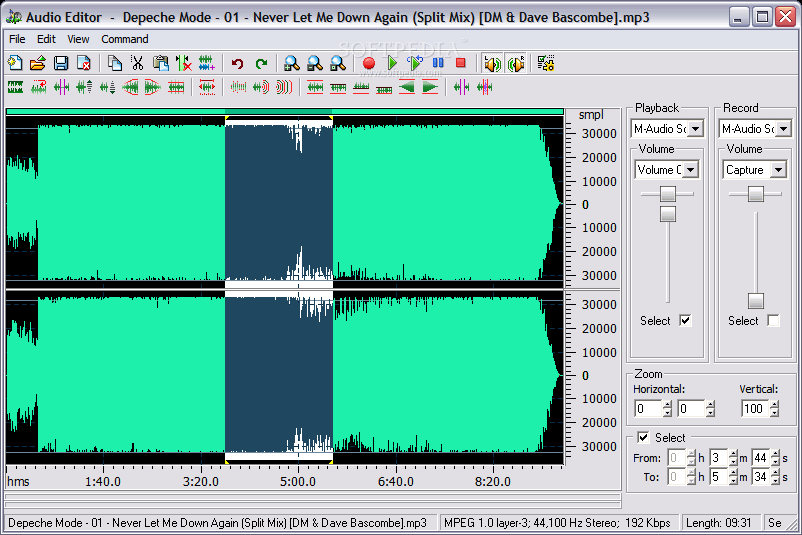
Task: Copy the selected audio region
Action: [115, 63]
